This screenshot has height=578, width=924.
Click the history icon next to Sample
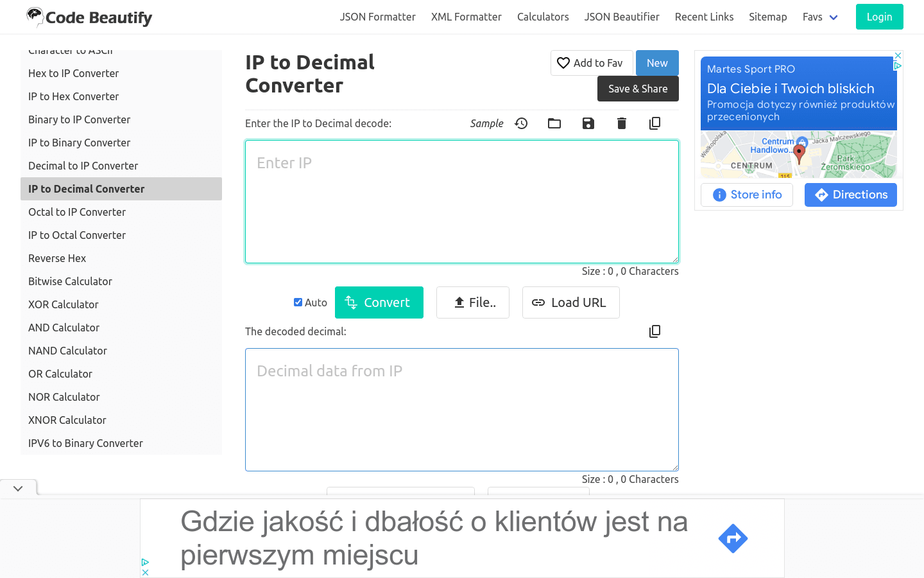521,123
